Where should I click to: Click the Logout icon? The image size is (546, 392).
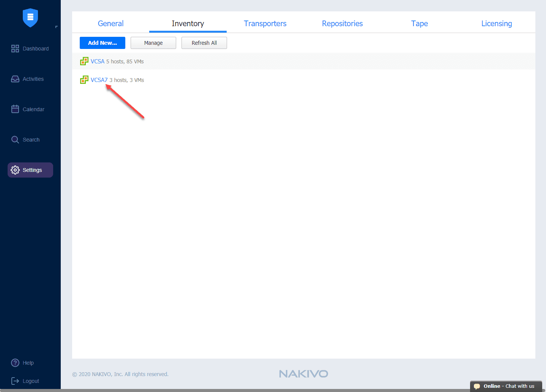click(15, 381)
